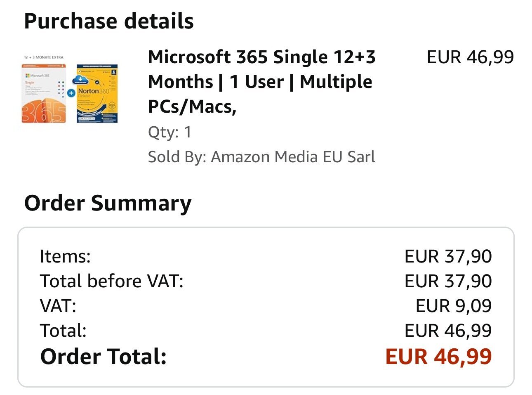Click the blue plus icon between products
Viewport: 532px width, 395px height.
point(71,93)
